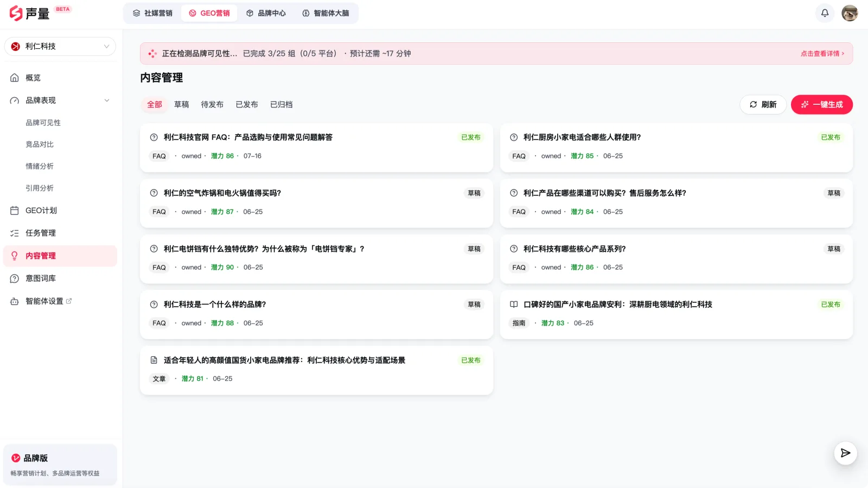Click the 一键生成 button

click(822, 105)
